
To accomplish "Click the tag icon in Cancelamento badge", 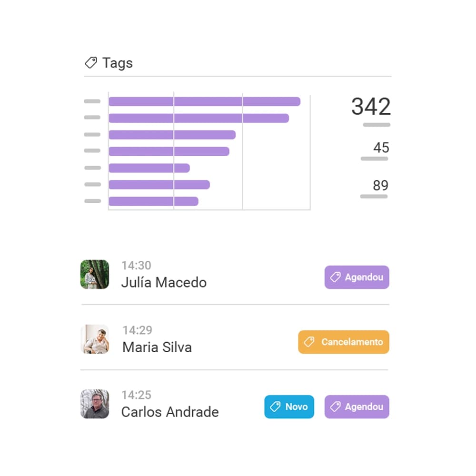I will click(309, 342).
